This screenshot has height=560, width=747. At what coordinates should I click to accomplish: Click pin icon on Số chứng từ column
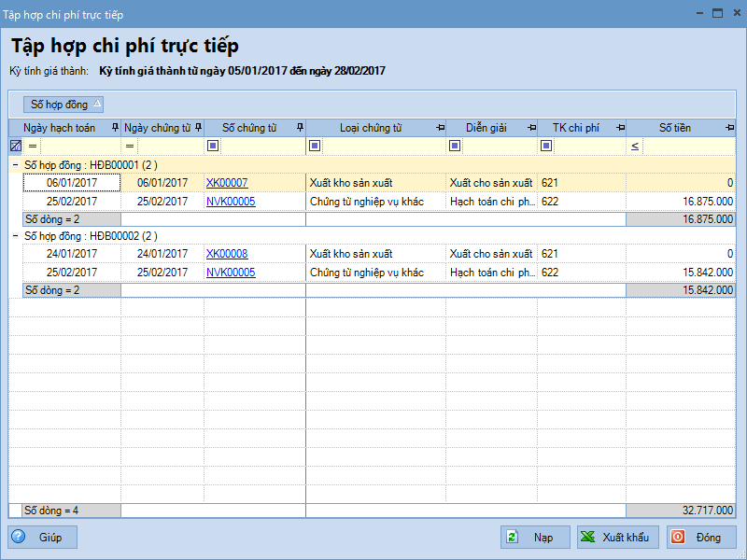click(300, 128)
